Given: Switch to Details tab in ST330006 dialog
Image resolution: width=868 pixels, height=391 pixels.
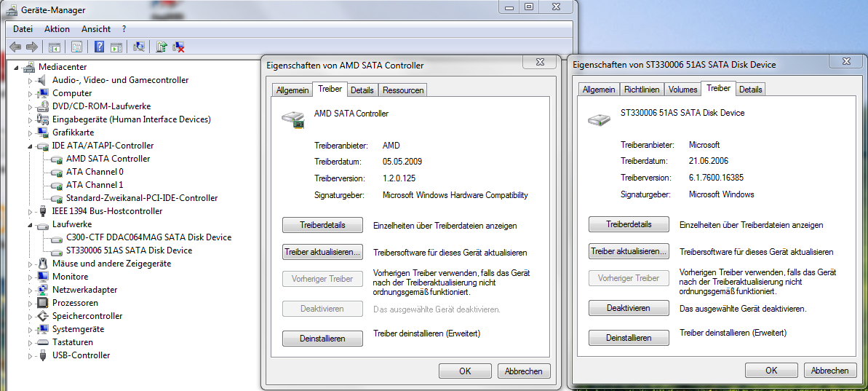Looking at the screenshot, I should [x=751, y=89].
